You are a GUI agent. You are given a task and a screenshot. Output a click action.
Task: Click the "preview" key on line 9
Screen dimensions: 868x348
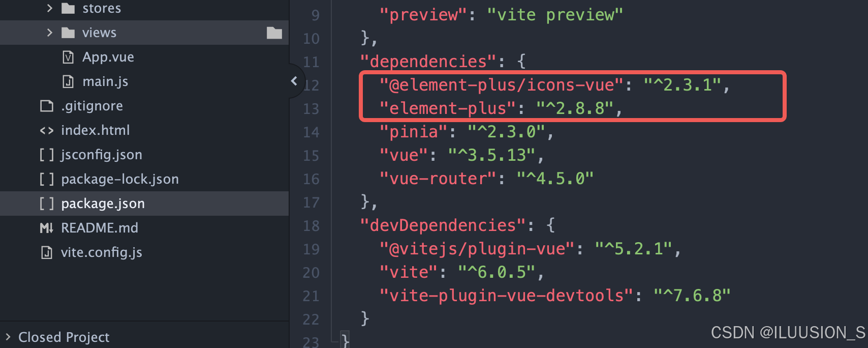(423, 15)
